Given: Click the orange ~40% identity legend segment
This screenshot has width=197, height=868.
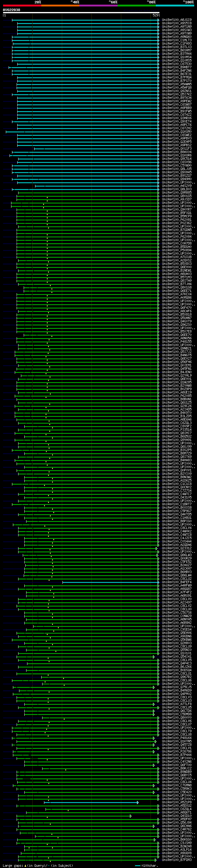Looking at the screenshot, I should pos(60,6).
